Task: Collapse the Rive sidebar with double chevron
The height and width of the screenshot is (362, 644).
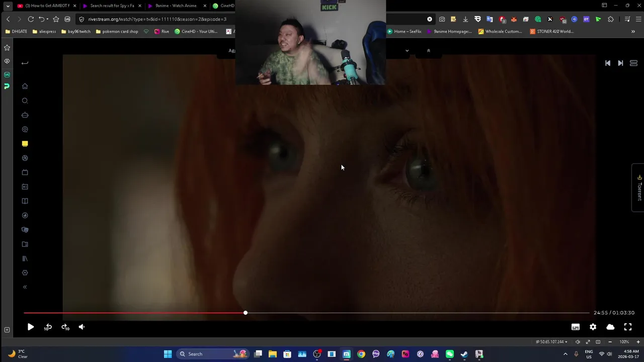Action: (25, 287)
